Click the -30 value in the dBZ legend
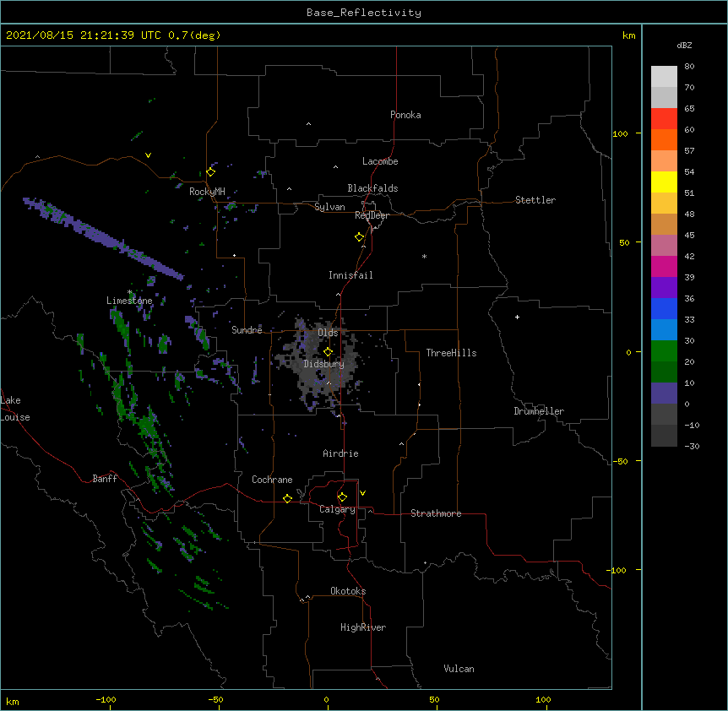Screen dimensions: 728x711 pos(692,446)
